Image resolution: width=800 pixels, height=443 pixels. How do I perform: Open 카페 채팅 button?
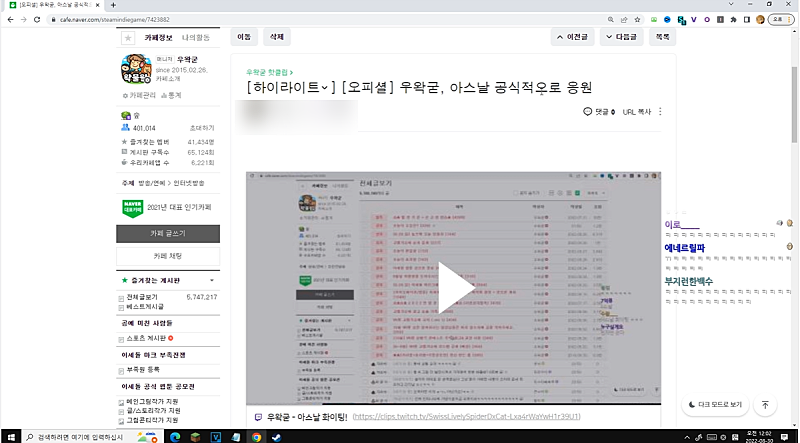[x=168, y=256]
